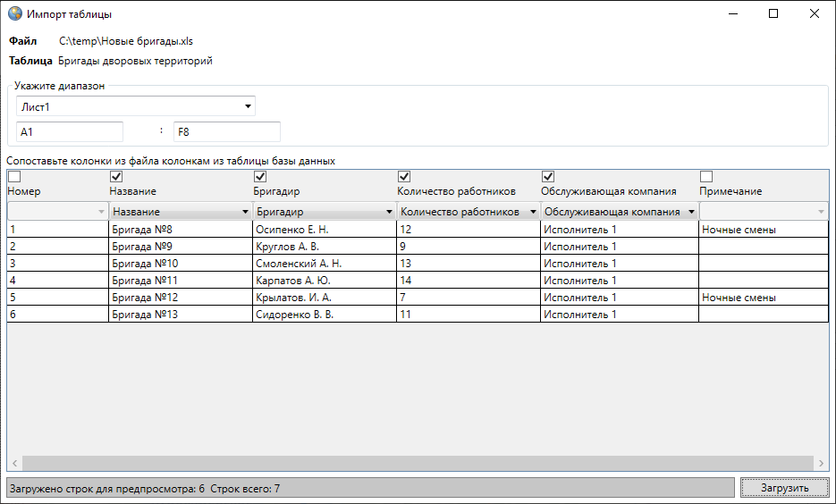Click the horizontal scrollbar left arrow
Image resolution: width=836 pixels, height=504 pixels.
(x=14, y=464)
